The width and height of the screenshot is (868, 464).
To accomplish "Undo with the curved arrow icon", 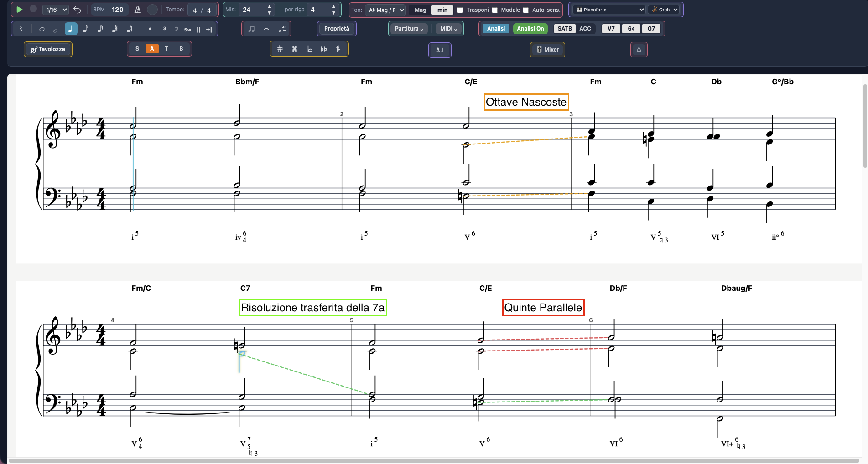I will (x=77, y=10).
